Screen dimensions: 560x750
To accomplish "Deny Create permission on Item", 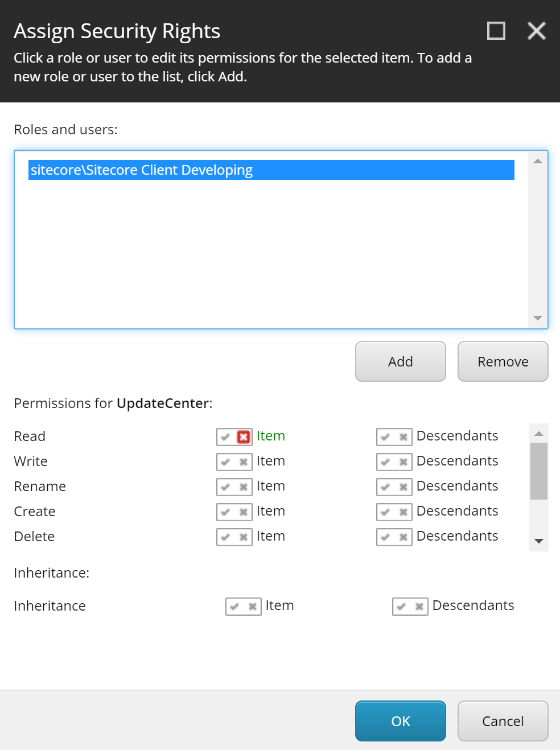I will click(244, 512).
